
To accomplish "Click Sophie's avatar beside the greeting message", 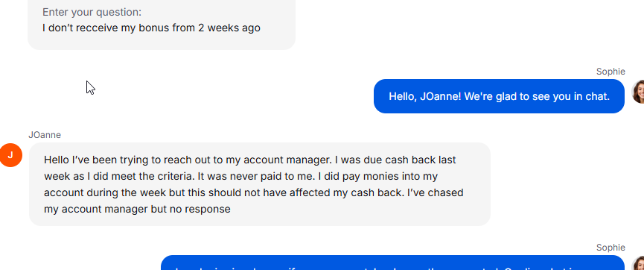I will tap(638, 92).
